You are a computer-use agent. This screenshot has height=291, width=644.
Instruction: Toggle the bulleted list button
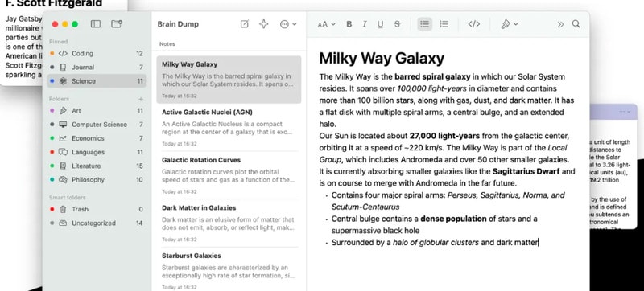tap(425, 24)
